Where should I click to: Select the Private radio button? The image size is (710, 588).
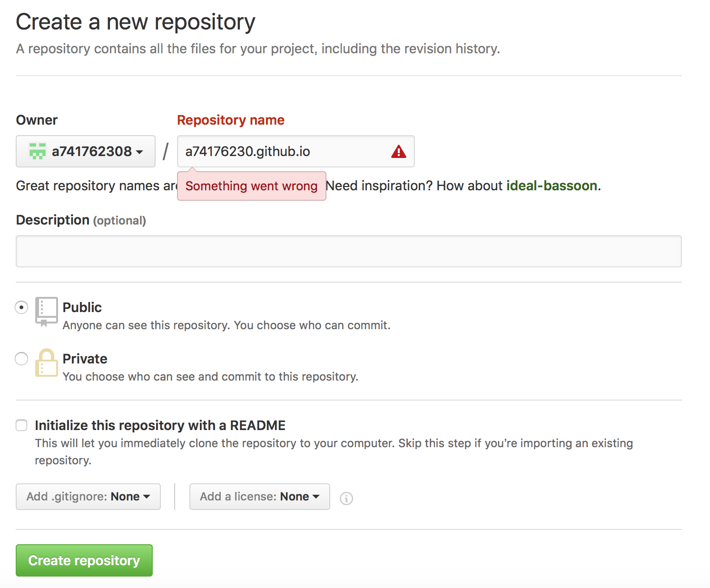(x=21, y=359)
